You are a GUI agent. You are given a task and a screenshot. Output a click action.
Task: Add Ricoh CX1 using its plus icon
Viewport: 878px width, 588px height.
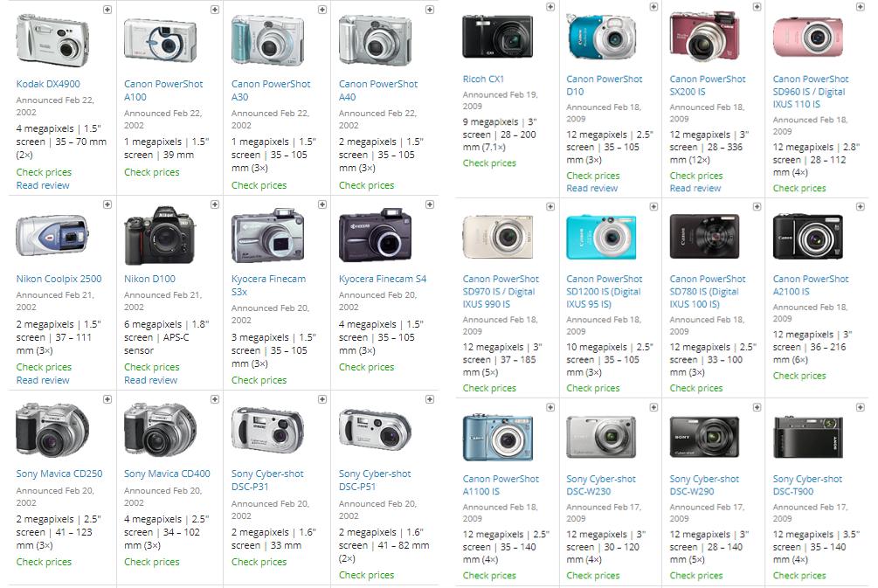[550, 7]
